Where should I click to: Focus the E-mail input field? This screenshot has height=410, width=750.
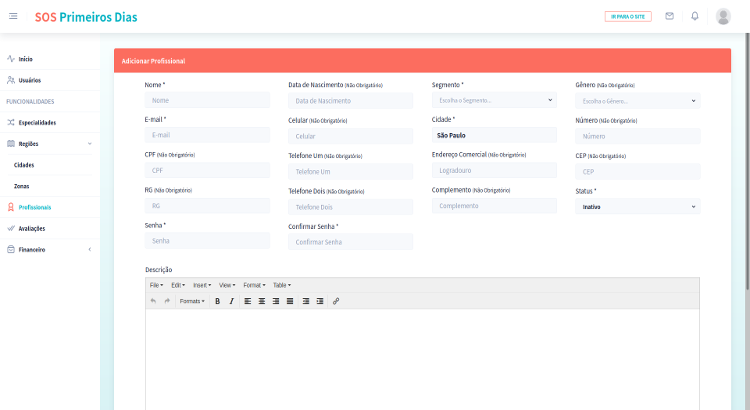point(207,135)
